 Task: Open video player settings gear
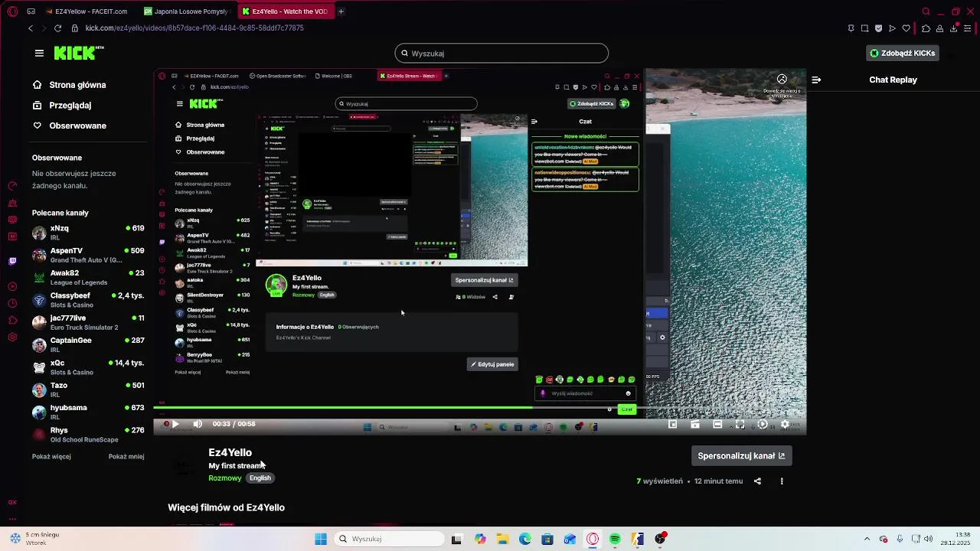tap(785, 424)
